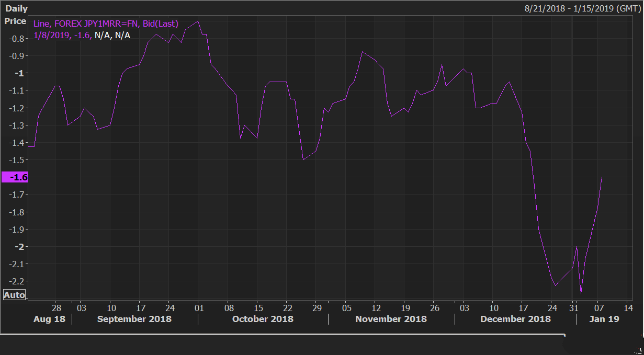Open the date range 8/21/2018 - 1/15/2019

[582, 9]
